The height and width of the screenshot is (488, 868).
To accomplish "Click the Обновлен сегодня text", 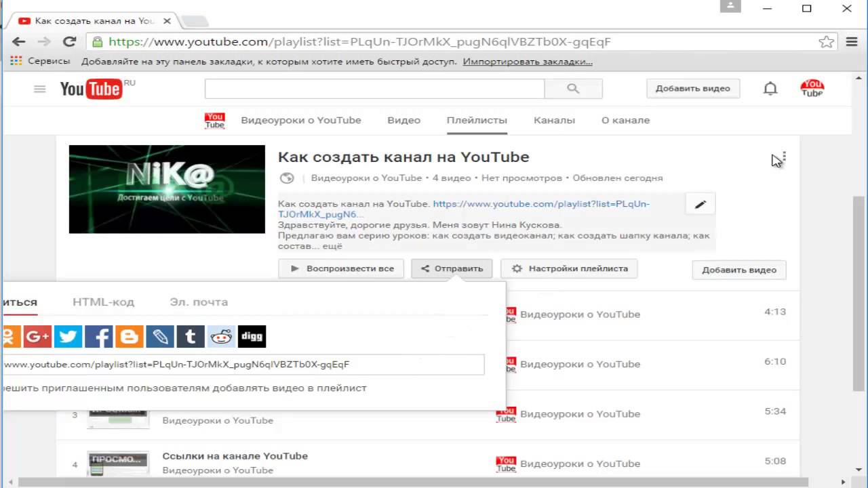I will pyautogui.click(x=618, y=178).
